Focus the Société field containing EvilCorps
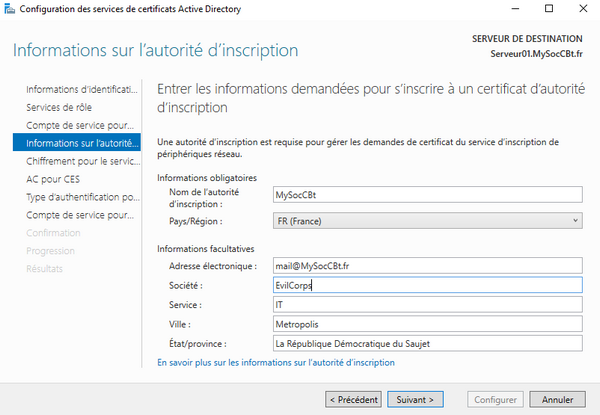 (x=427, y=285)
